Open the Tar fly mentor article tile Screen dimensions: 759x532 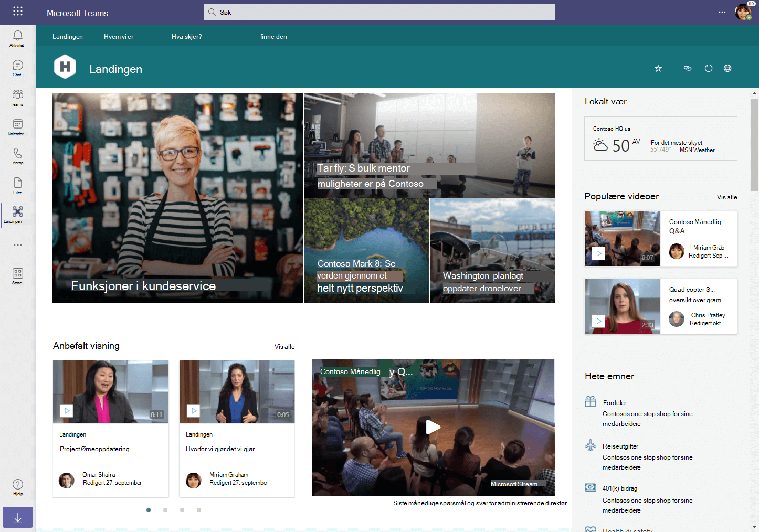pos(429,145)
